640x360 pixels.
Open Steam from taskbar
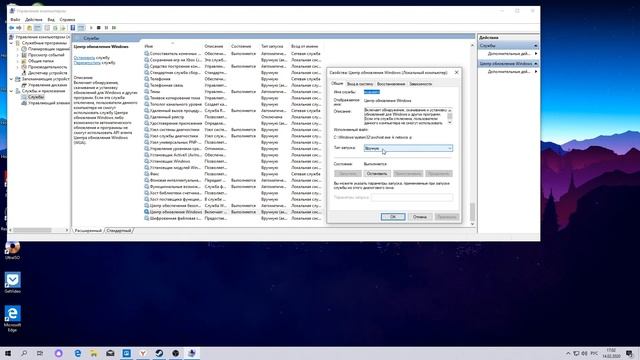pos(159,353)
